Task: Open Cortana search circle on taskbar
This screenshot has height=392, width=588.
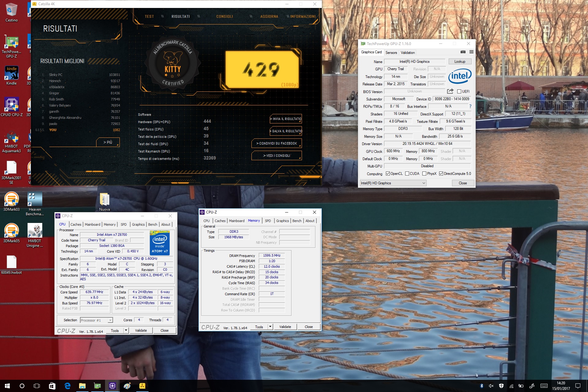Action: 22,386
